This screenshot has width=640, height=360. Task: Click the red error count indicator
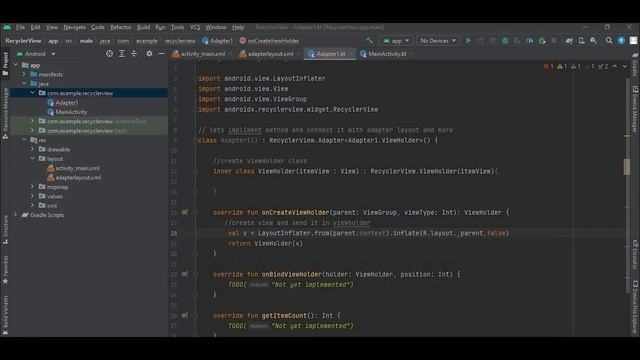[549, 66]
